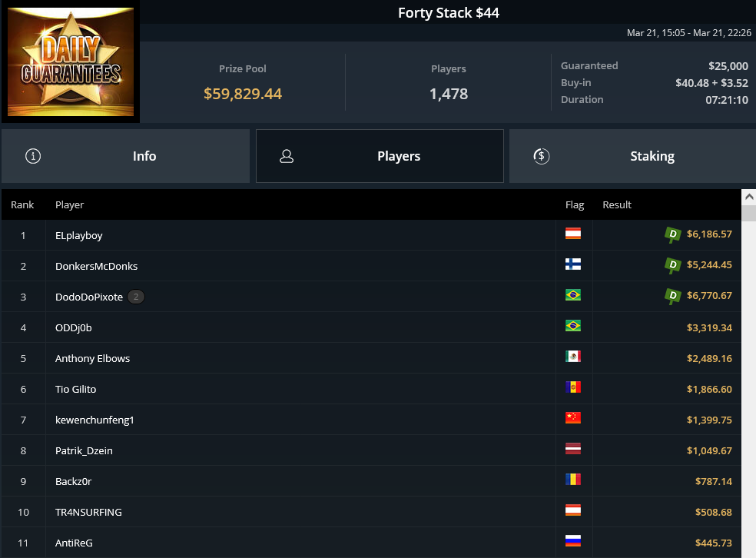Click the buy-in value $40.48 + $3.52
The image size is (756, 558).
click(x=711, y=83)
